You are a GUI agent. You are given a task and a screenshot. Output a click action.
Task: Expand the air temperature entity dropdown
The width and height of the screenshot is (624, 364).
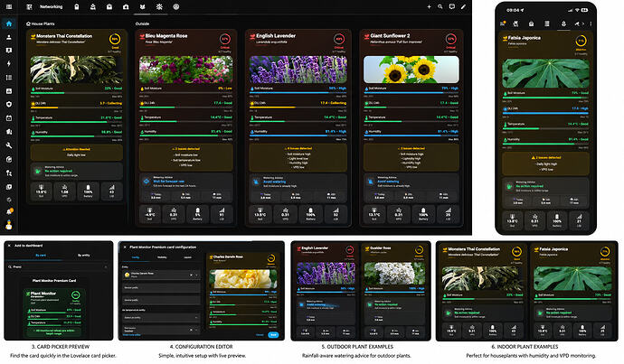pos(196,318)
